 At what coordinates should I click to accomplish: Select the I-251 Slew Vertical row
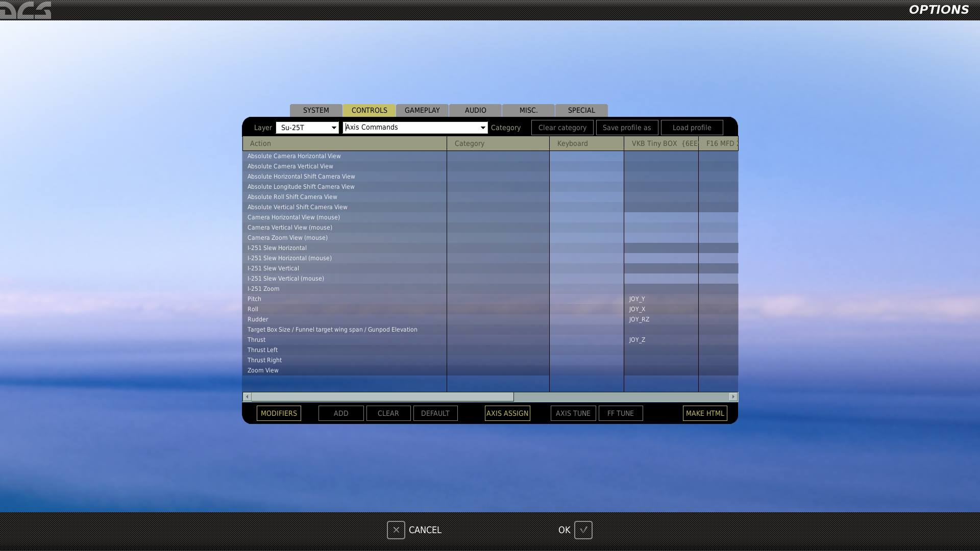coord(490,268)
